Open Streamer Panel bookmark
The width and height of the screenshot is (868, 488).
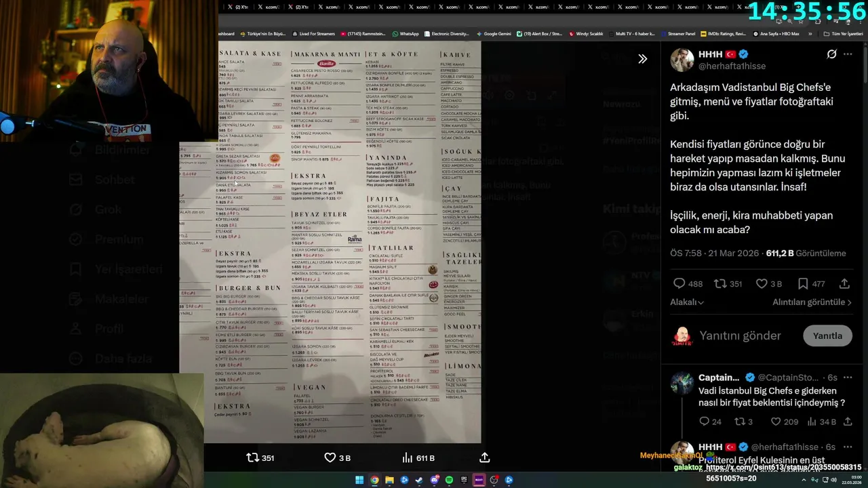pos(677,34)
